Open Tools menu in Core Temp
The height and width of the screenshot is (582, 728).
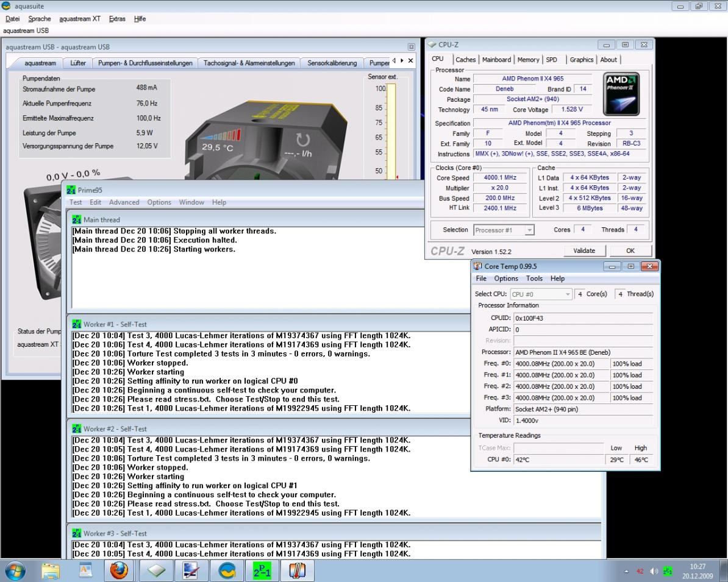pyautogui.click(x=534, y=279)
